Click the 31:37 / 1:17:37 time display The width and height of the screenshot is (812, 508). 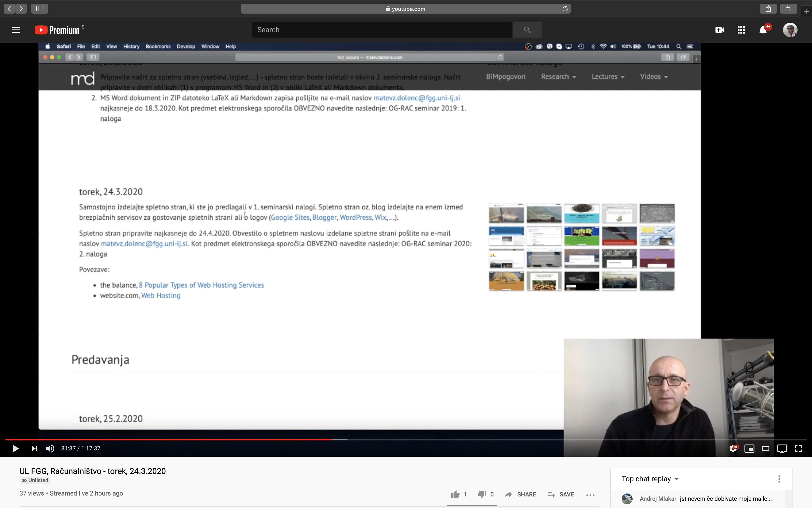[x=80, y=448]
